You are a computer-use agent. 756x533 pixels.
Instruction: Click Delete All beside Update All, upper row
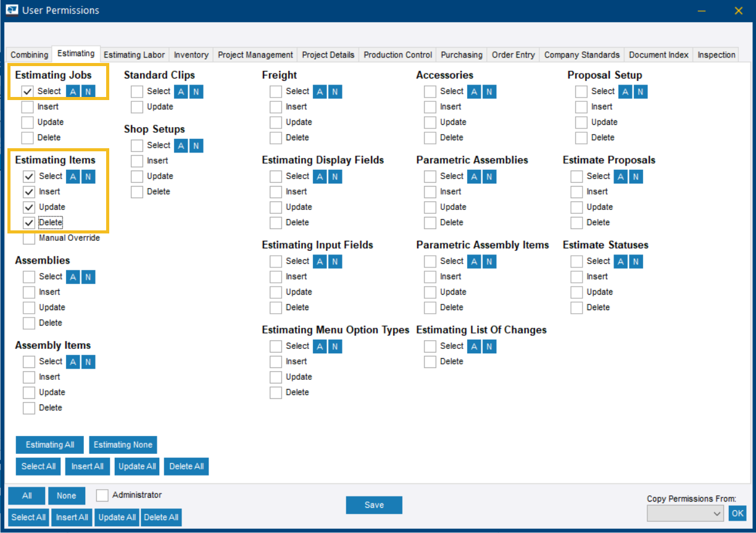(186, 466)
